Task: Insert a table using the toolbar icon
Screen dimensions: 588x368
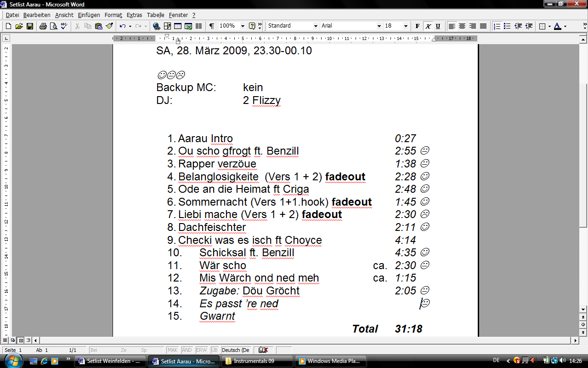Action: pyautogui.click(x=177, y=26)
